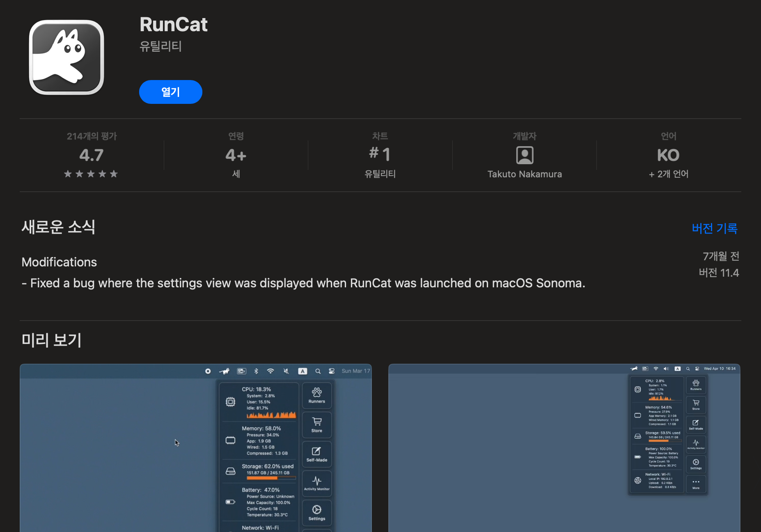The image size is (761, 532).
Task: Click the 214개의 평가 ratings count
Action: point(92,136)
